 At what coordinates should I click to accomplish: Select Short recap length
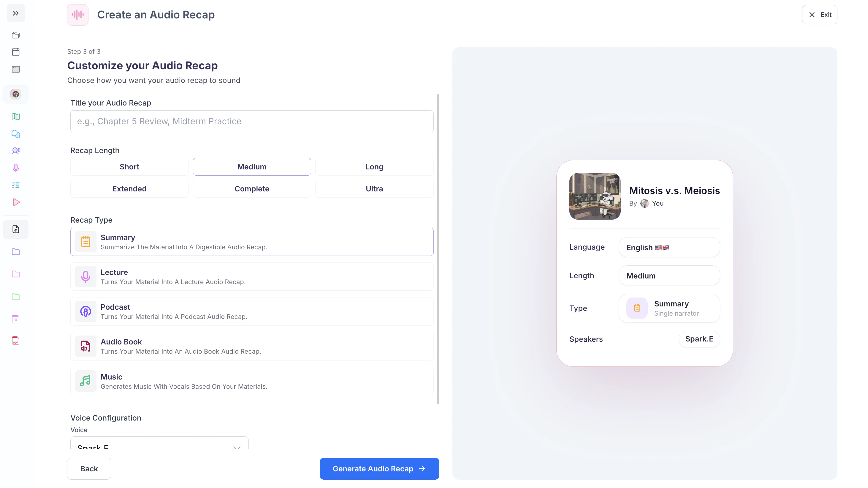coord(129,167)
